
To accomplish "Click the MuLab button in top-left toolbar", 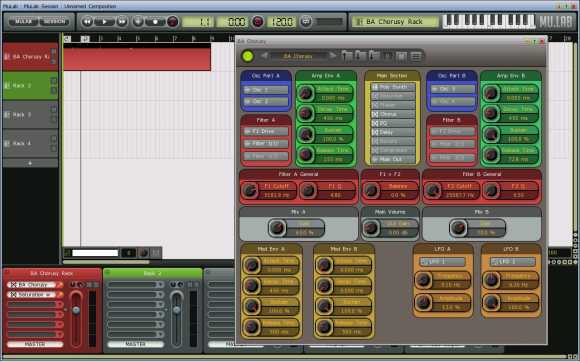I will click(24, 21).
